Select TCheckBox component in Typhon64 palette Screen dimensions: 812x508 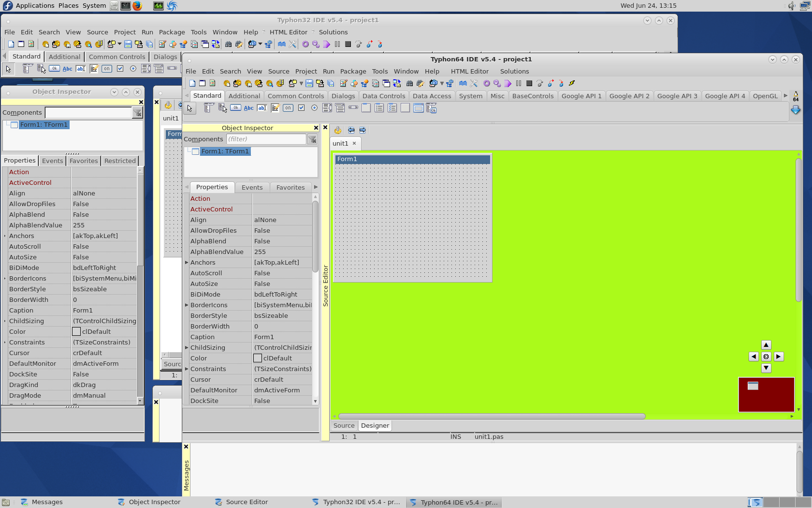point(301,108)
